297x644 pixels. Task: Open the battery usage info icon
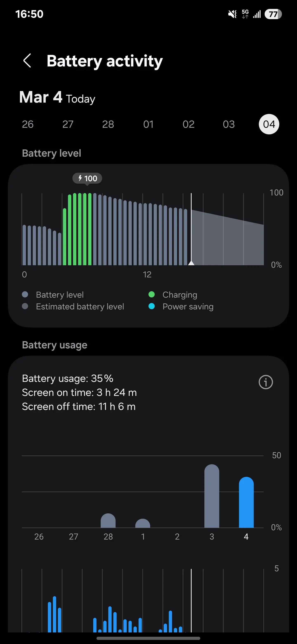point(265,382)
